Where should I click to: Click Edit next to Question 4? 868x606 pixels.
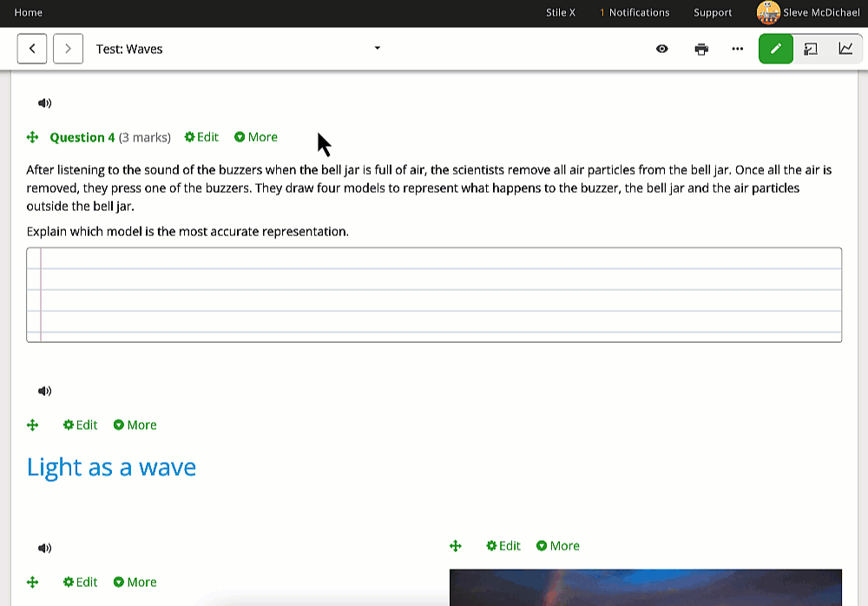[x=201, y=137]
